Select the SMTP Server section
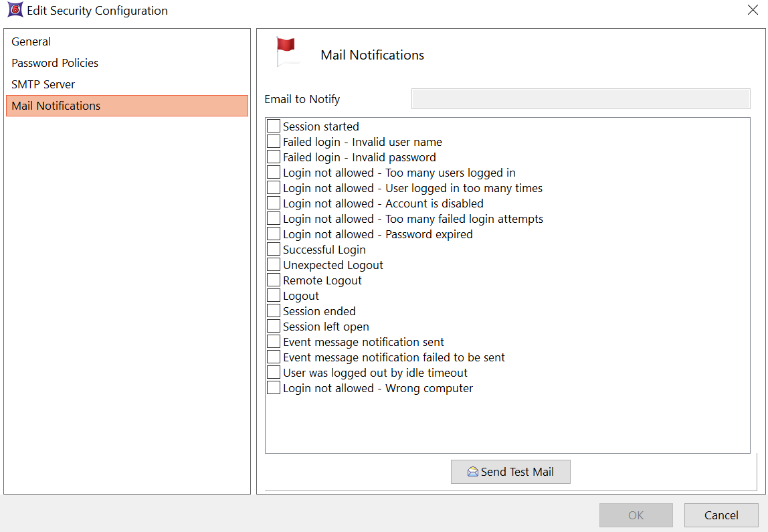This screenshot has height=532, width=768. 43,84
